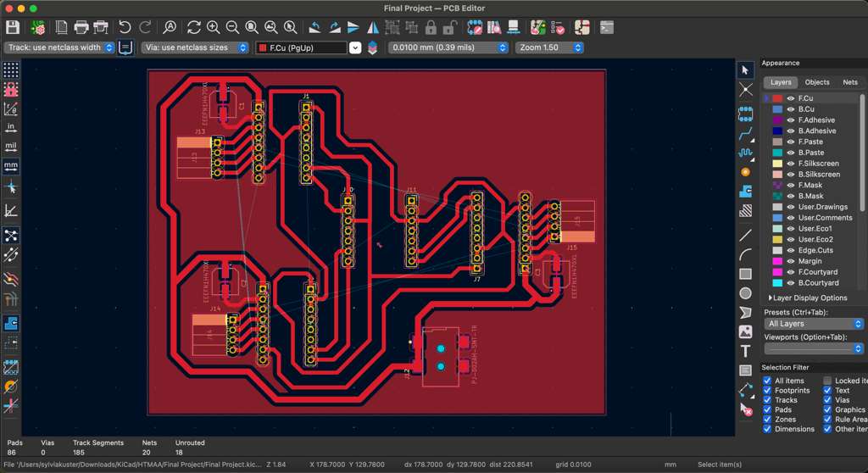Toggle grid display in left toolbar

tap(10, 70)
